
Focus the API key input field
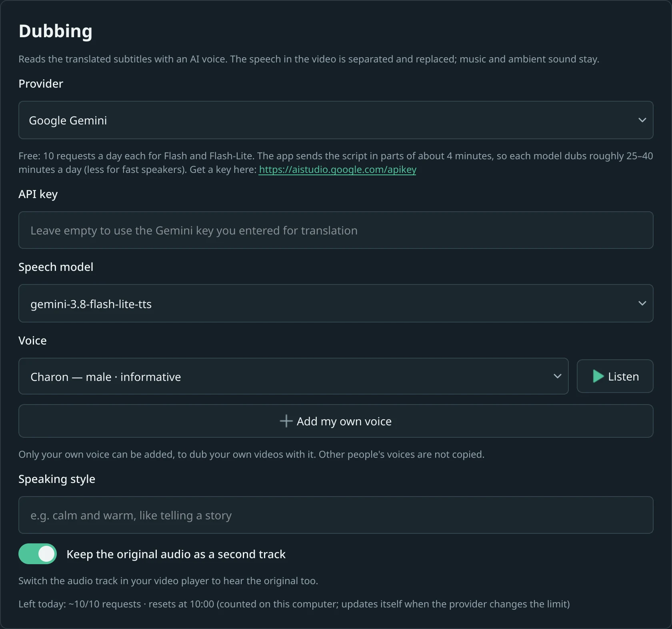coord(336,230)
